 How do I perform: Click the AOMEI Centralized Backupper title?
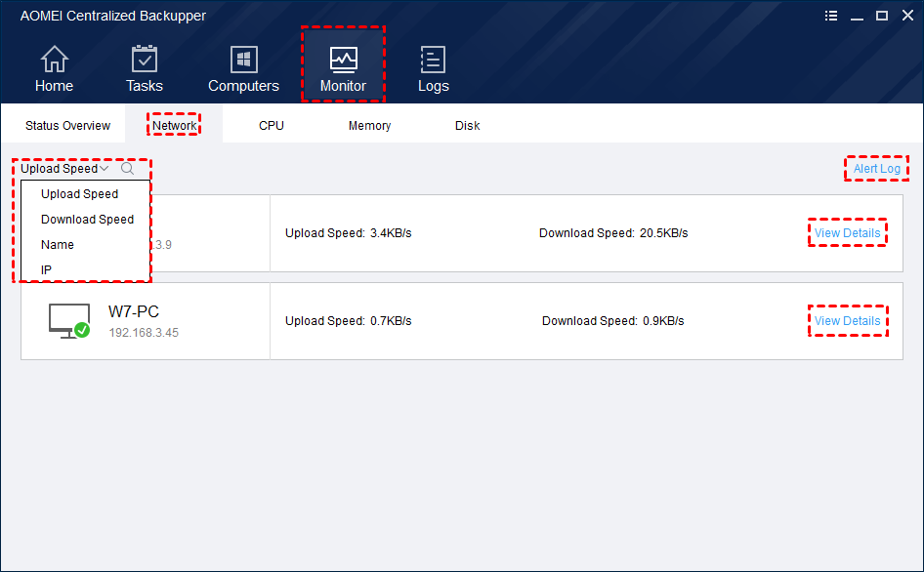[112, 16]
